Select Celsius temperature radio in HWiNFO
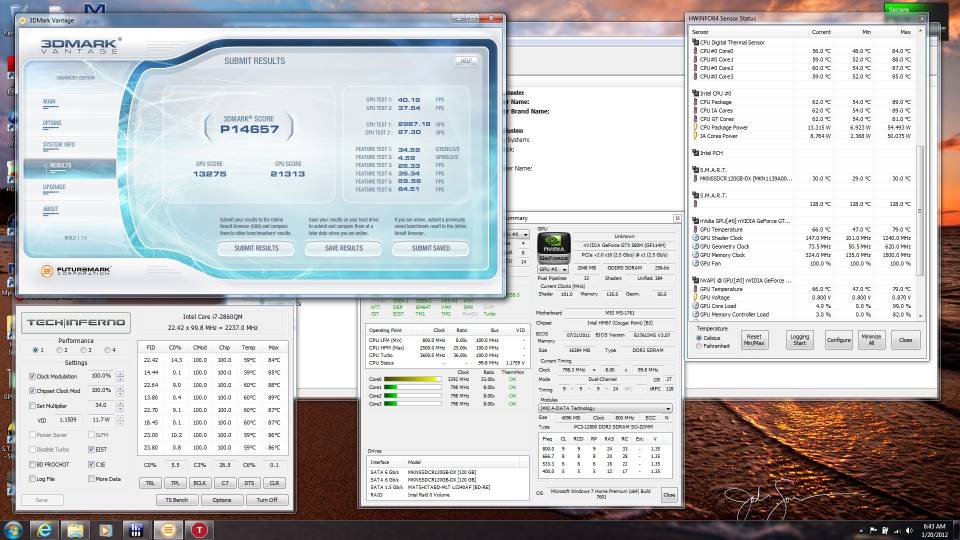This screenshot has height=540, width=960. point(699,338)
